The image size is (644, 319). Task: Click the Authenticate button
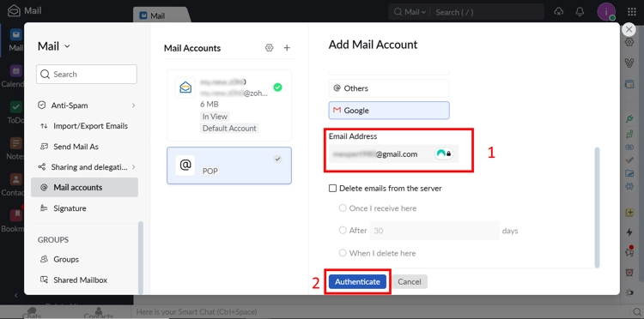357,281
